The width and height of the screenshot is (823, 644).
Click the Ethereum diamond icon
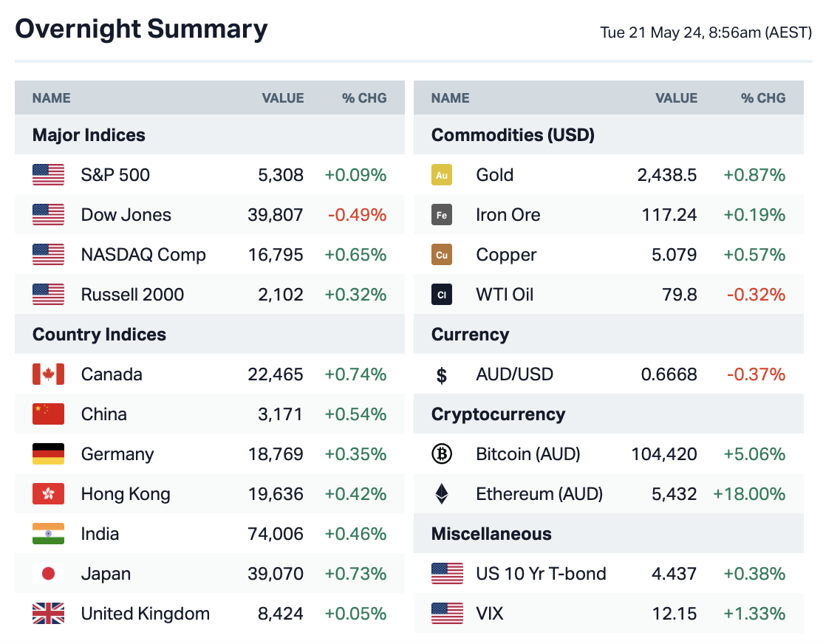442,494
